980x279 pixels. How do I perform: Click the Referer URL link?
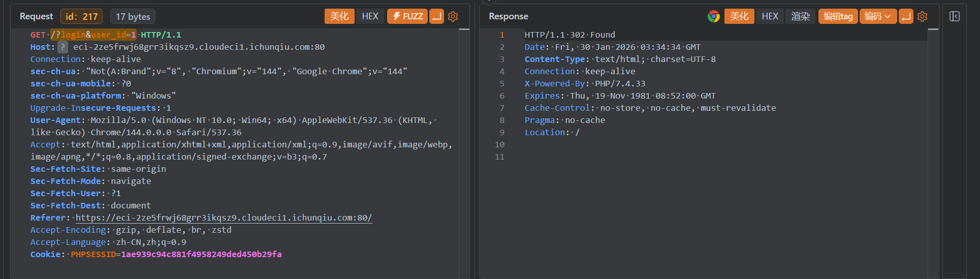coord(224,218)
